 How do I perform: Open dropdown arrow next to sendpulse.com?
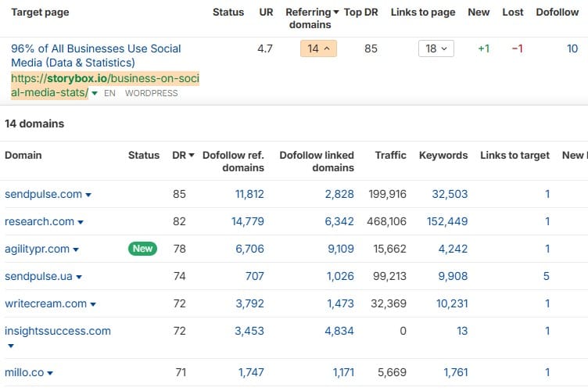[88, 195]
